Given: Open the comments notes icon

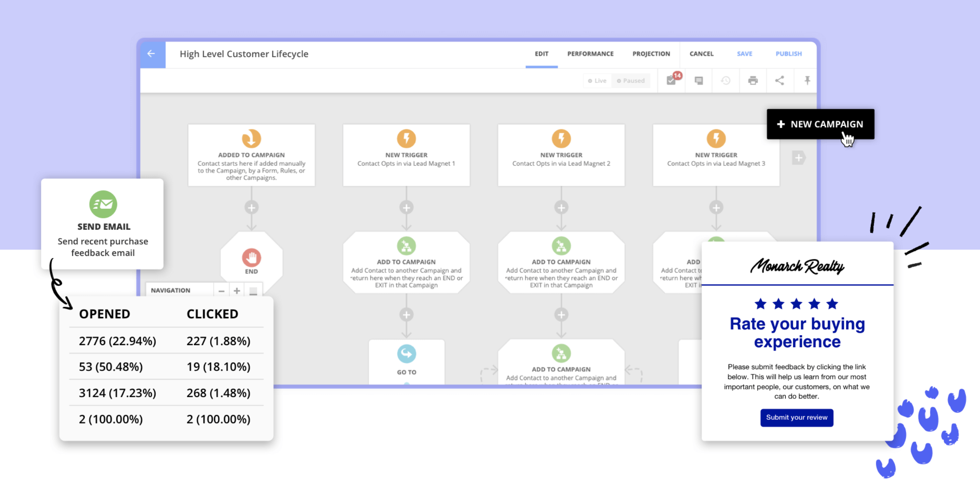Looking at the screenshot, I should click(x=699, y=80).
